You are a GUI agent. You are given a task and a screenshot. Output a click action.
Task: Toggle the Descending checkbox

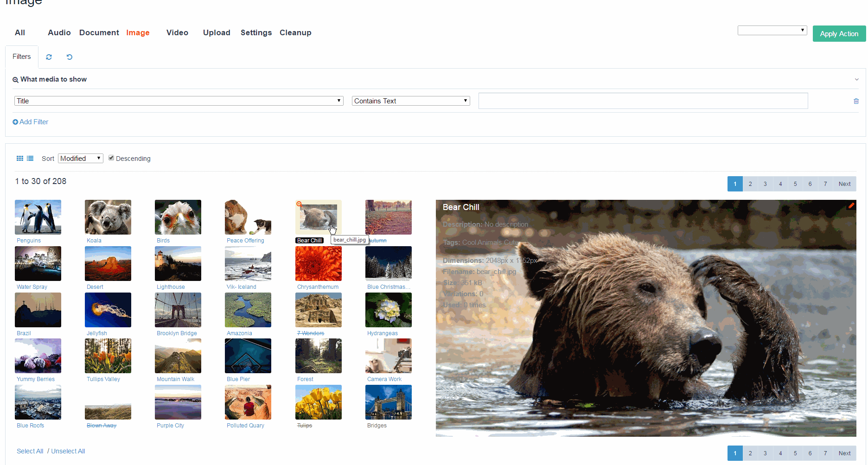pos(111,158)
